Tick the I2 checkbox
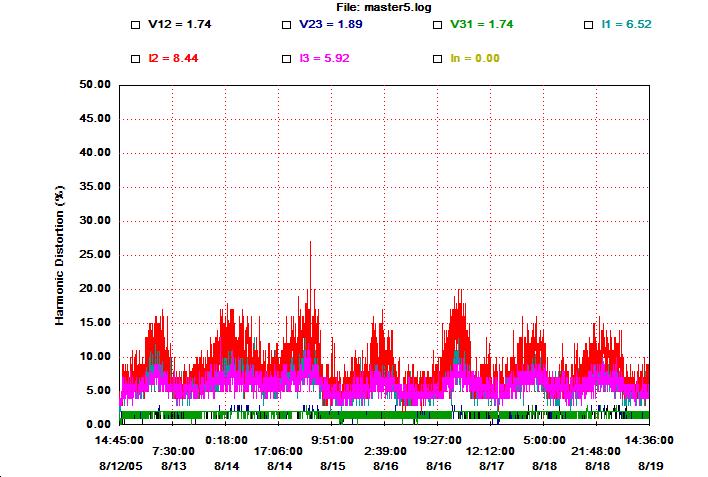The width and height of the screenshot is (708, 477). click(x=136, y=58)
